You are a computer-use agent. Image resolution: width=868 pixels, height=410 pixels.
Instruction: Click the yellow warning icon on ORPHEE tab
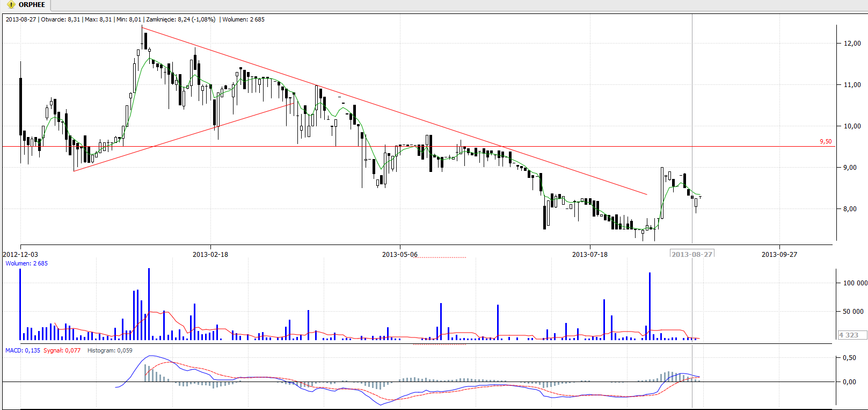click(11, 5)
